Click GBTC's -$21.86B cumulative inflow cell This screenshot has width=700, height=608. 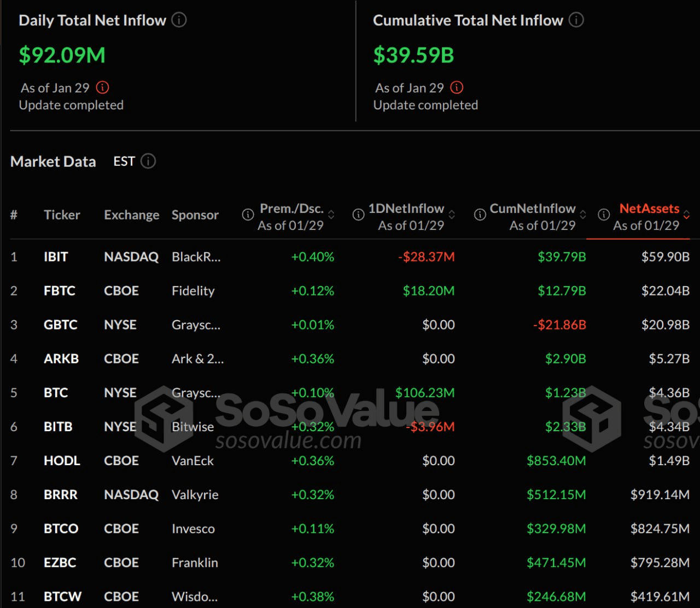click(x=559, y=325)
